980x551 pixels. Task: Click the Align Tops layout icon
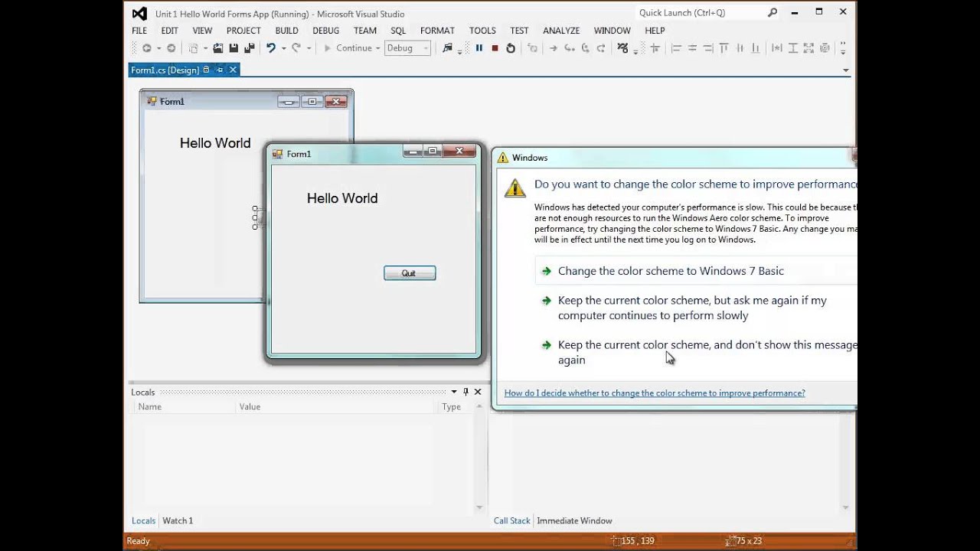724,48
